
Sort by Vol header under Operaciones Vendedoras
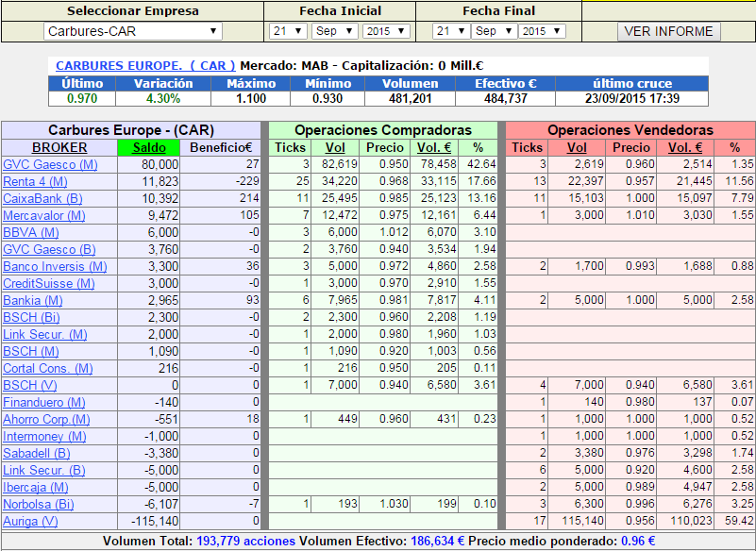point(577,147)
